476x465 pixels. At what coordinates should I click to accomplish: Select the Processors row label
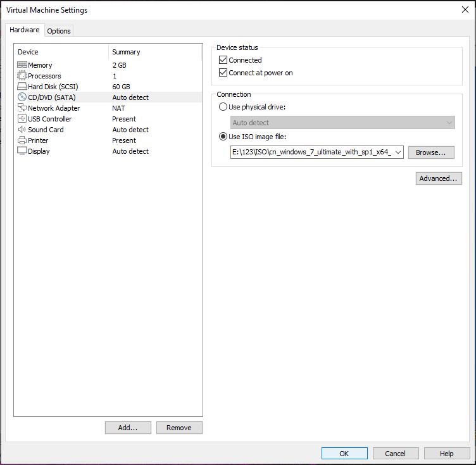tap(44, 76)
